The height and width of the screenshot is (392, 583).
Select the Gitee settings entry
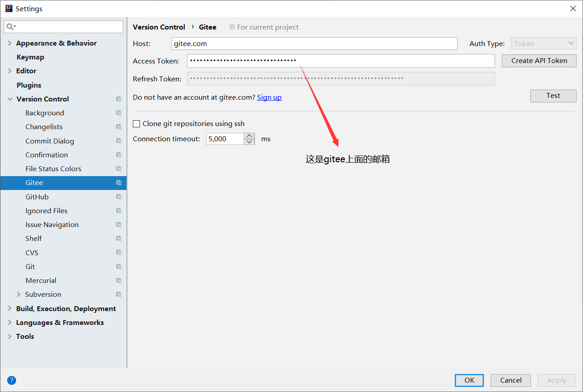click(63, 183)
